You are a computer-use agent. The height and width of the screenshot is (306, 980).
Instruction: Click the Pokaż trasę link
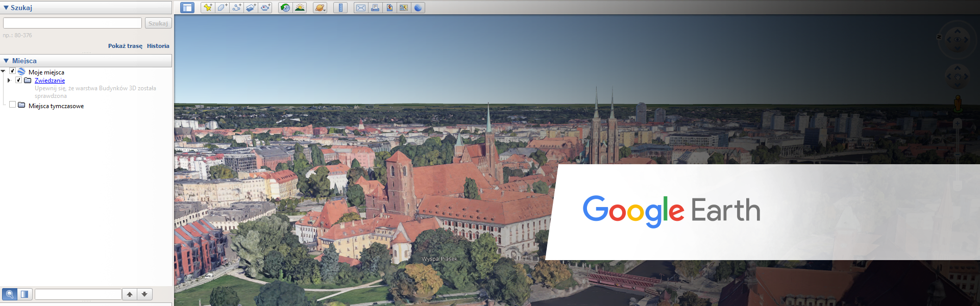pyautogui.click(x=125, y=46)
